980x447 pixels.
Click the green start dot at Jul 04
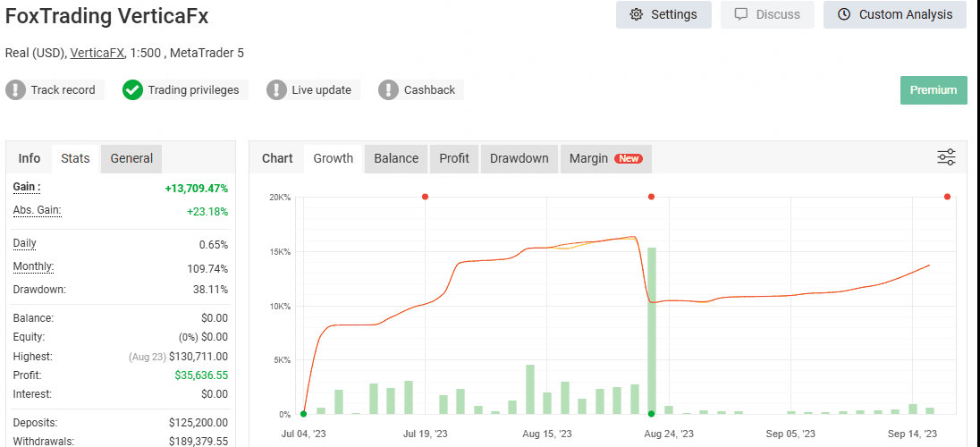[304, 414]
